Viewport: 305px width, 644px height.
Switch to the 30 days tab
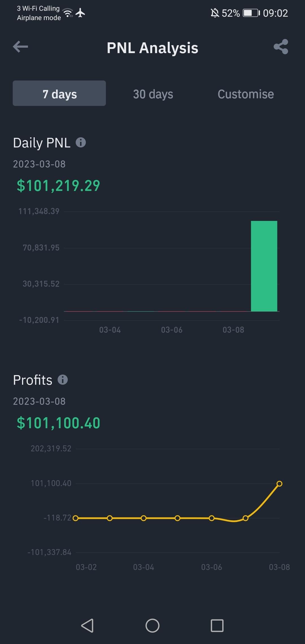coord(153,94)
